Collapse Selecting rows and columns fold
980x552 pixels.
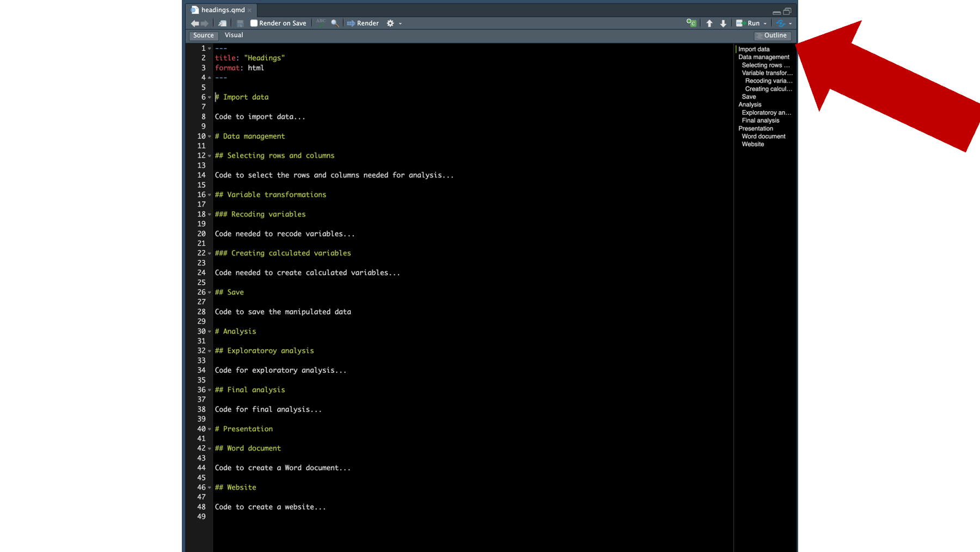210,156
